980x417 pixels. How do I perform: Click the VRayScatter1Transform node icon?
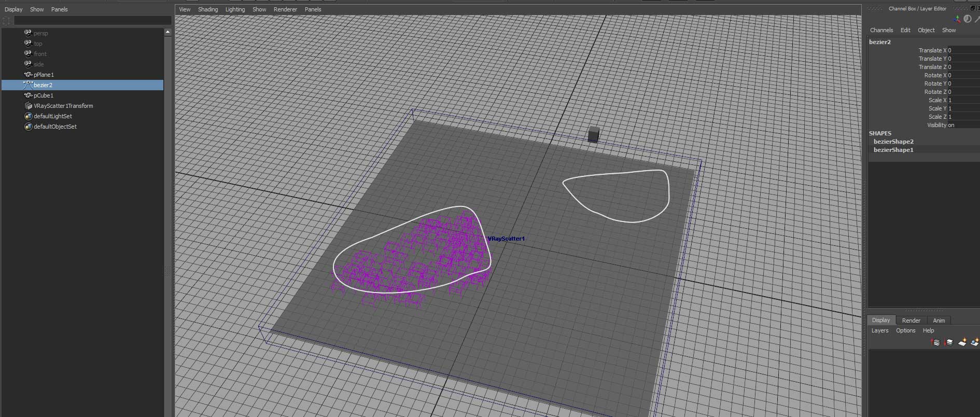(29, 105)
